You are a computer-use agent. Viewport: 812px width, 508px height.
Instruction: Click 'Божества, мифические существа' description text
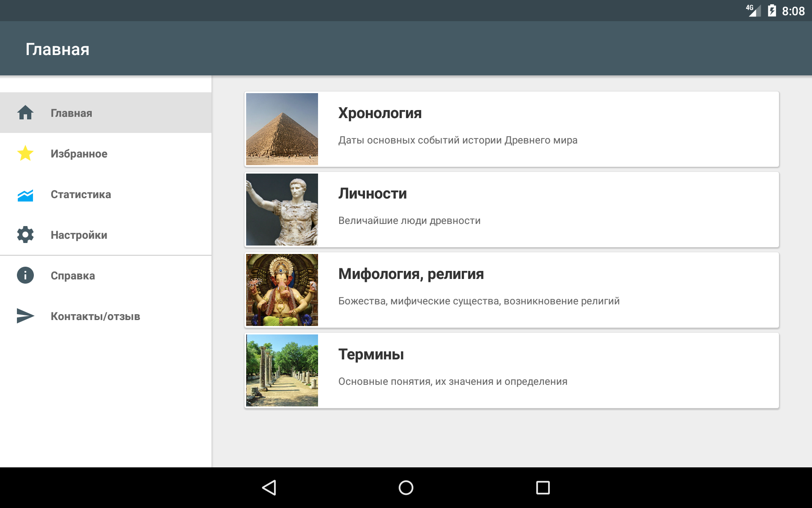(x=479, y=301)
